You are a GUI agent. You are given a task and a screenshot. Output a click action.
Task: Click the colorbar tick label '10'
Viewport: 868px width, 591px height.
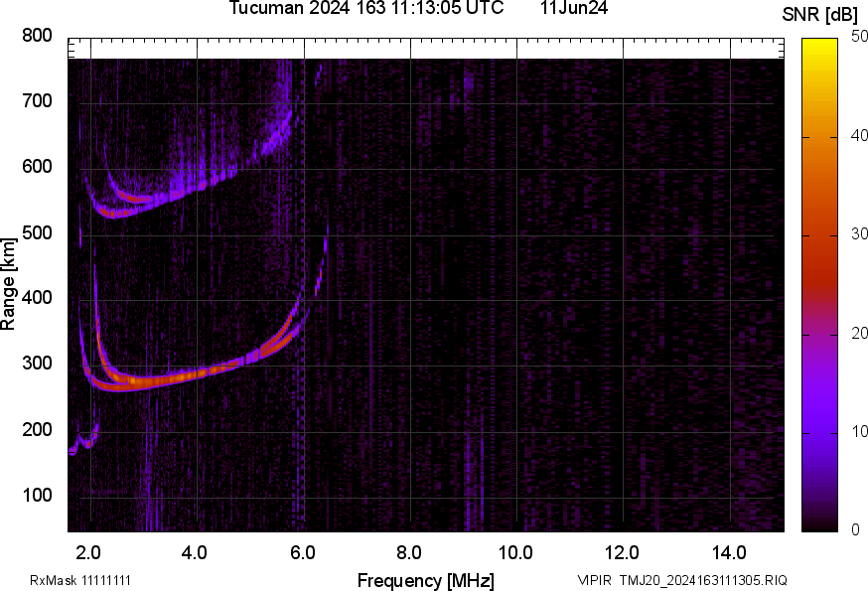click(859, 431)
